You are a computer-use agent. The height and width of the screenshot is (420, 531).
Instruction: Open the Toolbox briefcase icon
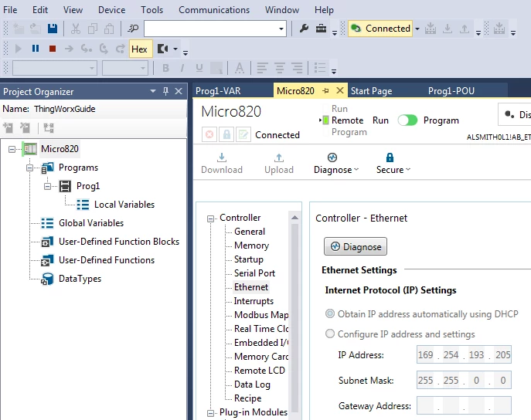pyautogui.click(x=321, y=29)
